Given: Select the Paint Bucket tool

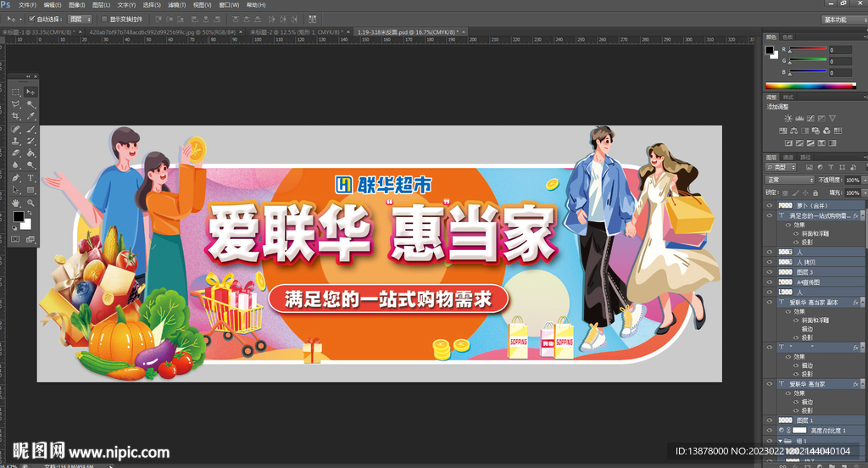Looking at the screenshot, I should coord(31,153).
